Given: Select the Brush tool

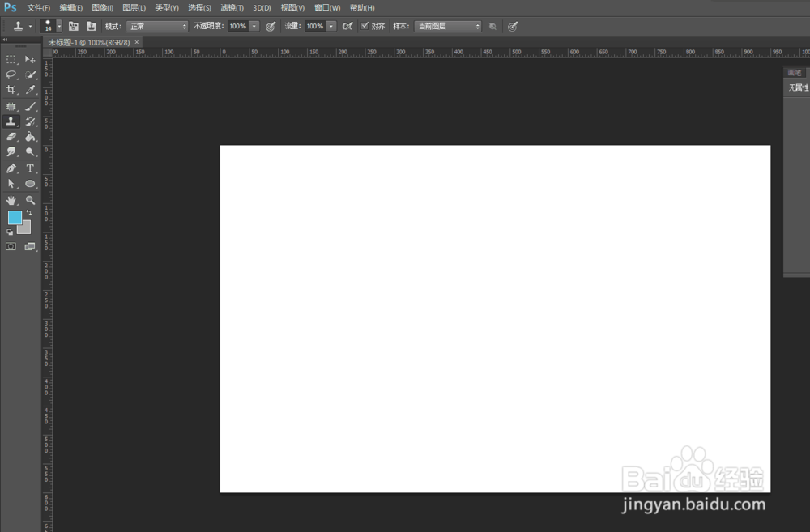Looking at the screenshot, I should point(30,106).
